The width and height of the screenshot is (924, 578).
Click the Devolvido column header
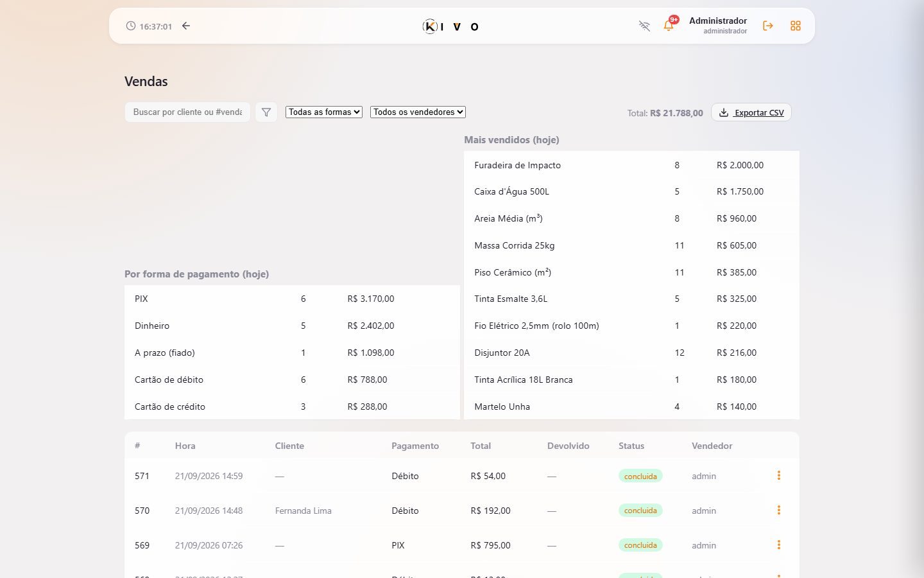tap(568, 446)
